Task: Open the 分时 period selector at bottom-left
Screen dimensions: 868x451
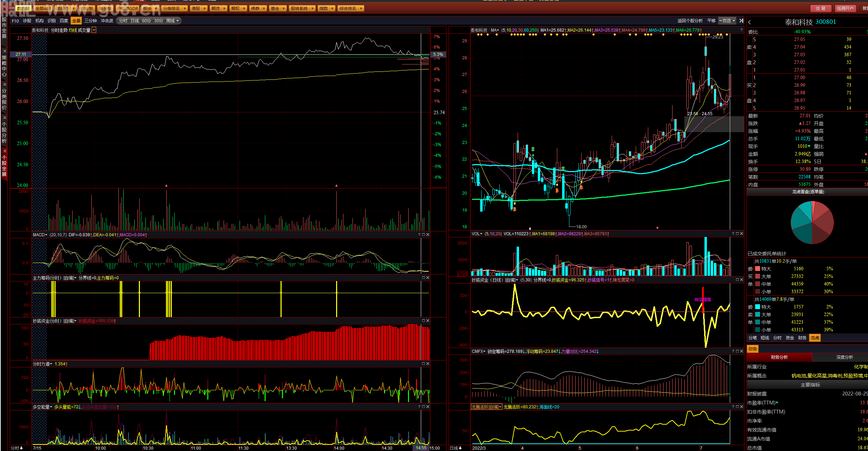Action: (17, 448)
